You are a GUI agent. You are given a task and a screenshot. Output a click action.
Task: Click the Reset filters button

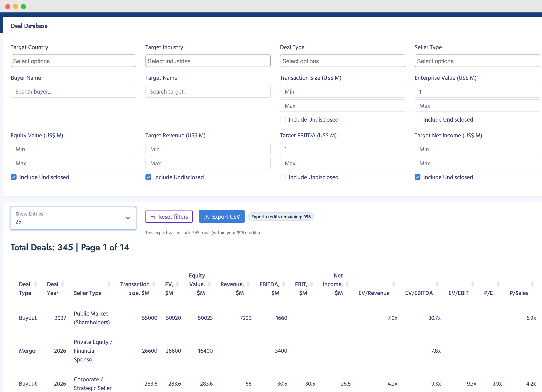tap(169, 216)
